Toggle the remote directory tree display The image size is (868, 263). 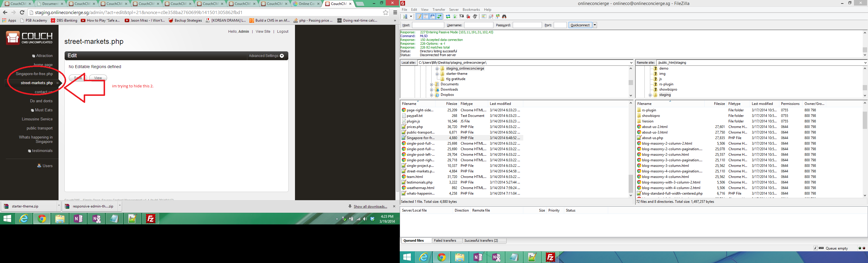pos(433,16)
